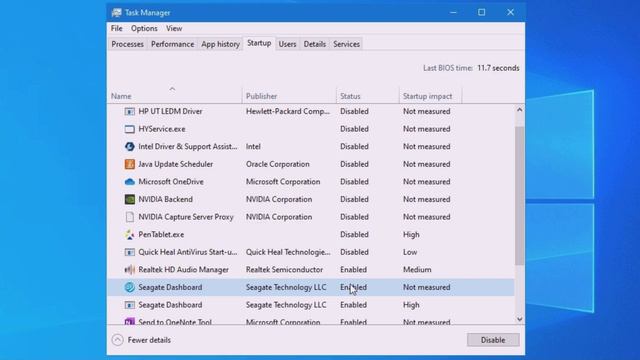Open the File menu

116,29
